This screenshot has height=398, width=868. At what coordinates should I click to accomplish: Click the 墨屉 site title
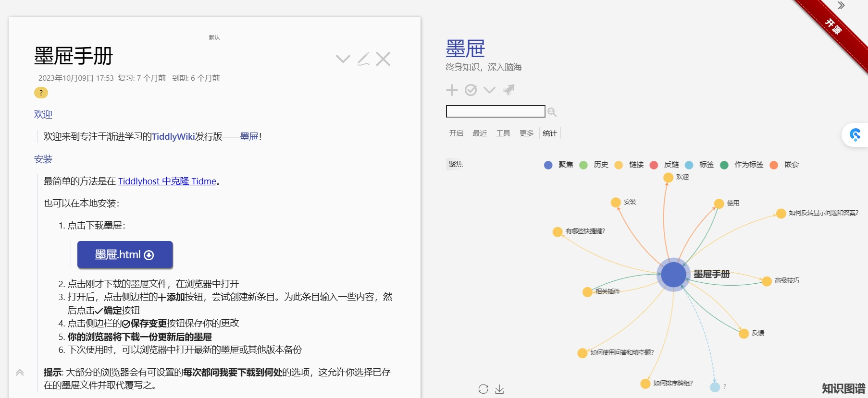tap(465, 48)
